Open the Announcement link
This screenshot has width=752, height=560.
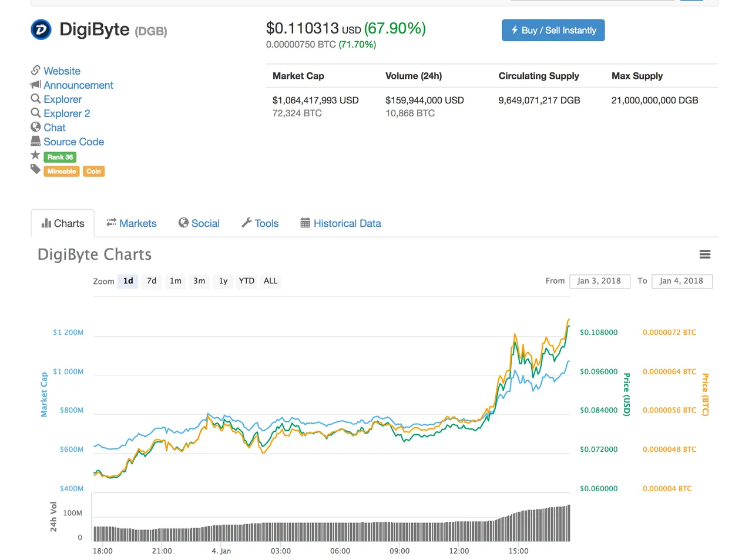(x=78, y=85)
